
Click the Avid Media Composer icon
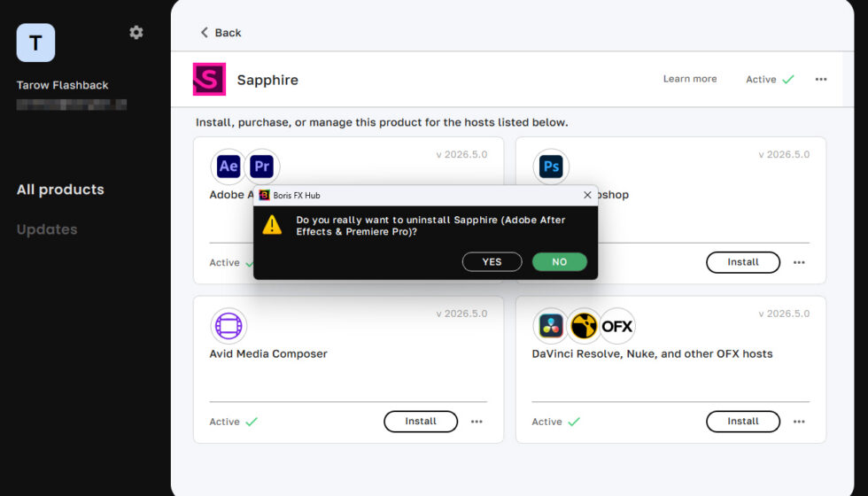pyautogui.click(x=229, y=326)
